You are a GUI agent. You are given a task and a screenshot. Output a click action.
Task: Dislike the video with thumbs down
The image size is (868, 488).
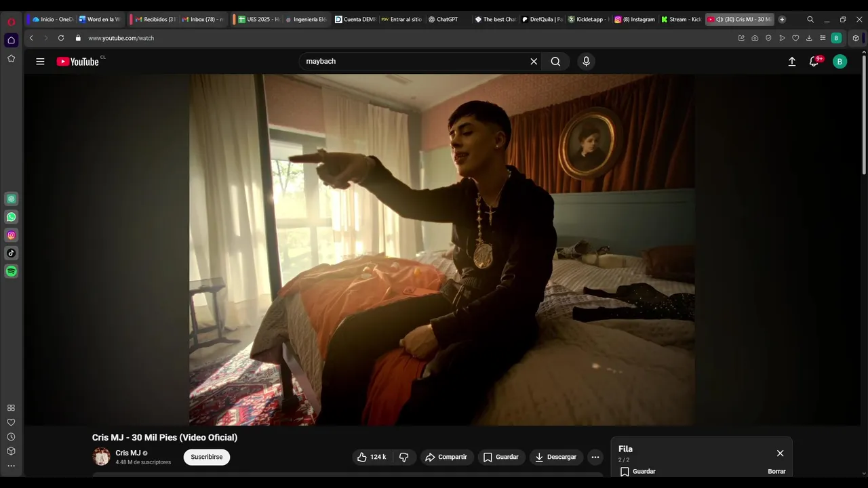pyautogui.click(x=403, y=457)
